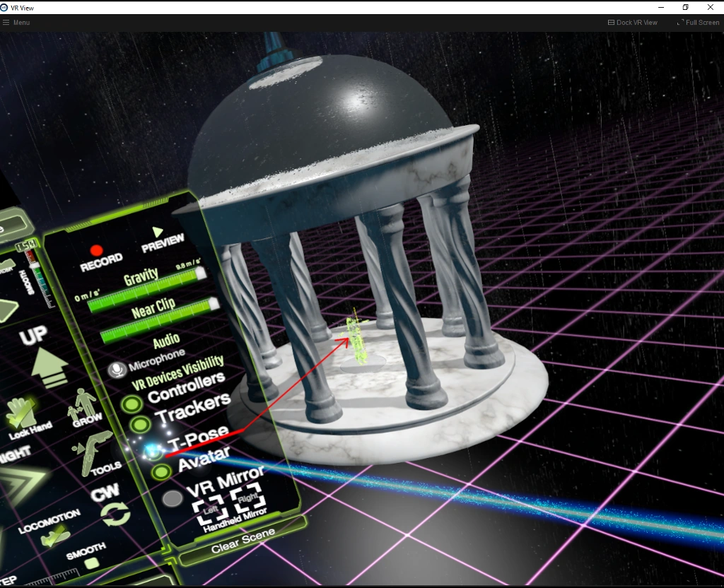Select the Left handheld mirror frame
Viewport: 724px width, 588px height.
point(210,510)
